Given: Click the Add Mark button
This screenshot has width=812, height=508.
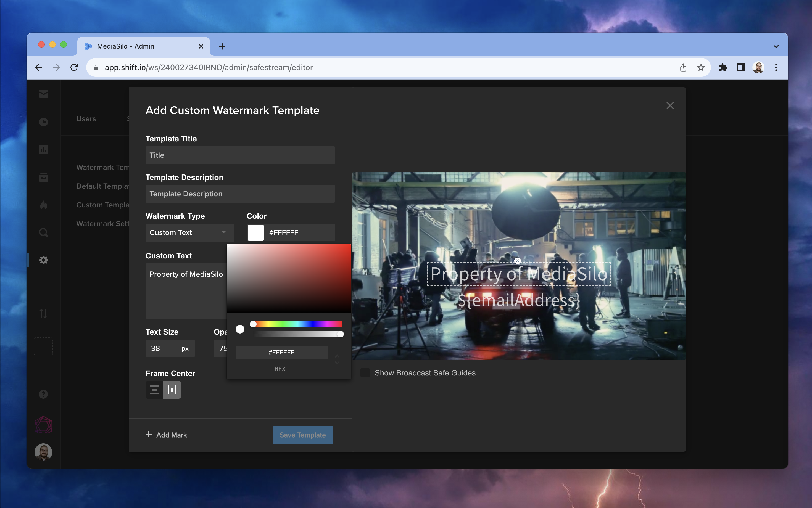Looking at the screenshot, I should (x=166, y=435).
